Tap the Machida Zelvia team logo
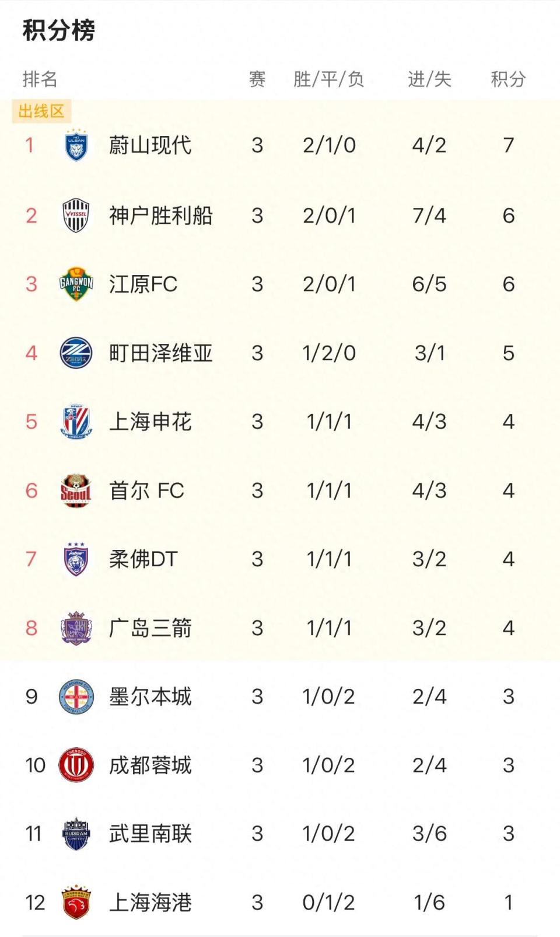 point(76,353)
